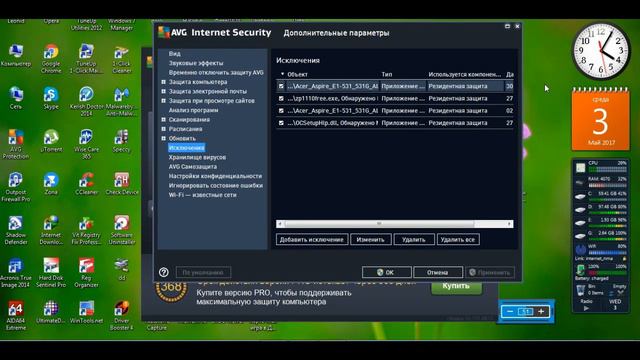This screenshot has height=360, width=640.
Task: Click the orange calendar gadget showing 3
Action: click(x=600, y=120)
